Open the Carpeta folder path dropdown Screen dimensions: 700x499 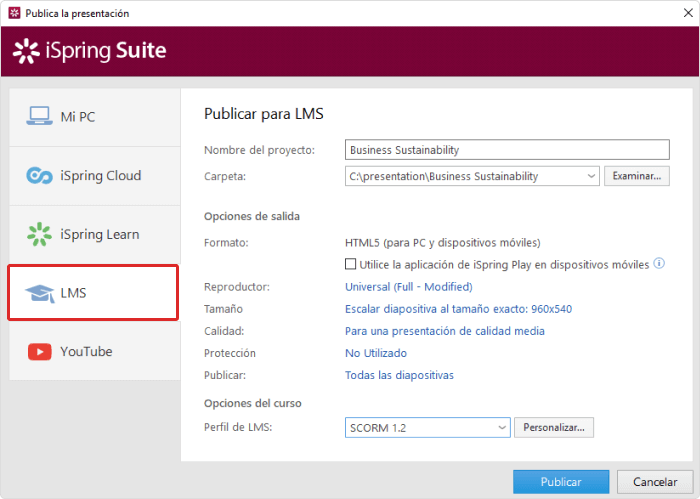pos(591,176)
